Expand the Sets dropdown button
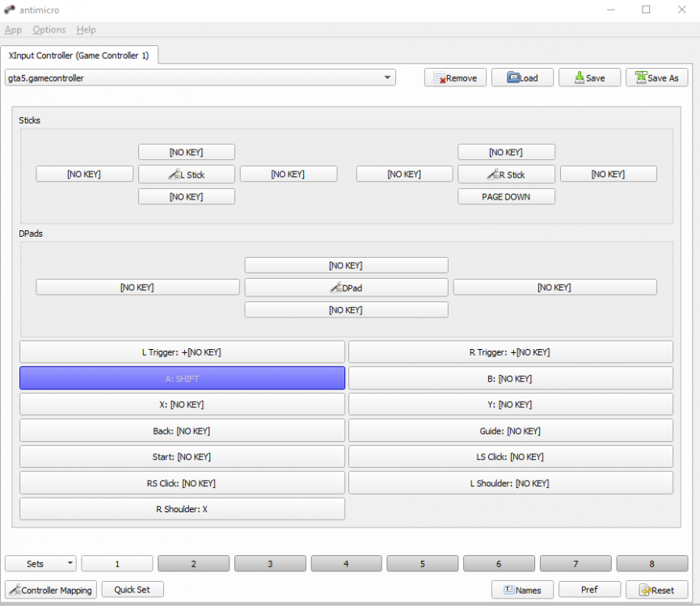The width and height of the screenshot is (700, 606). (40, 564)
